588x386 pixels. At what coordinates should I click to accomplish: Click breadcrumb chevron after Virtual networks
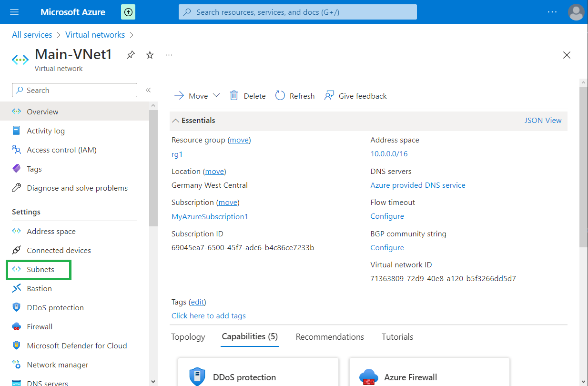(x=132, y=35)
